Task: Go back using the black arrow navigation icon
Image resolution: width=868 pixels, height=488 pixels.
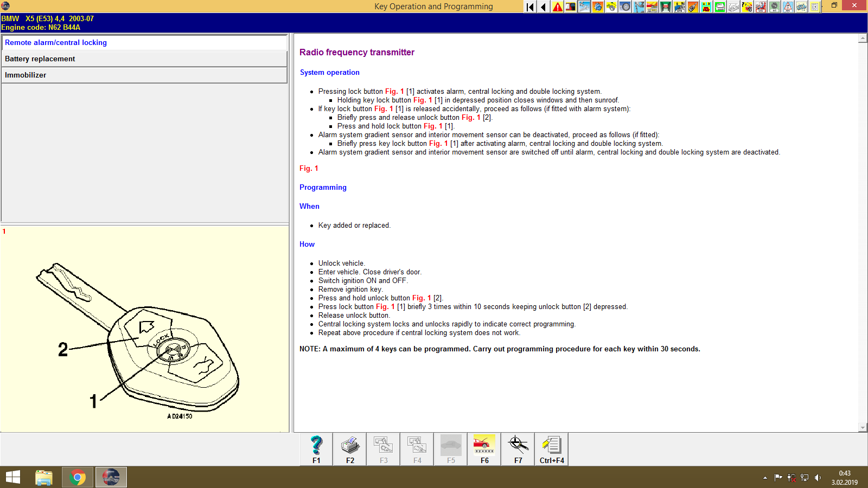Action: coord(543,7)
